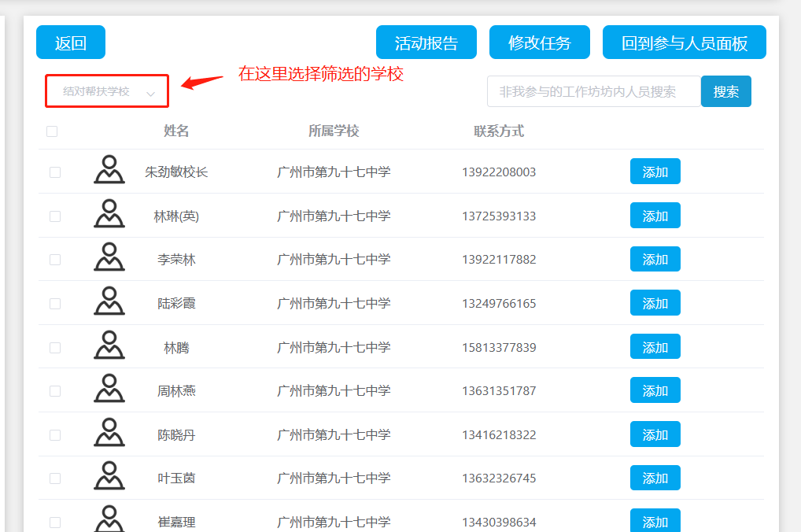
Task: Click the 搜索 button
Action: tap(726, 91)
